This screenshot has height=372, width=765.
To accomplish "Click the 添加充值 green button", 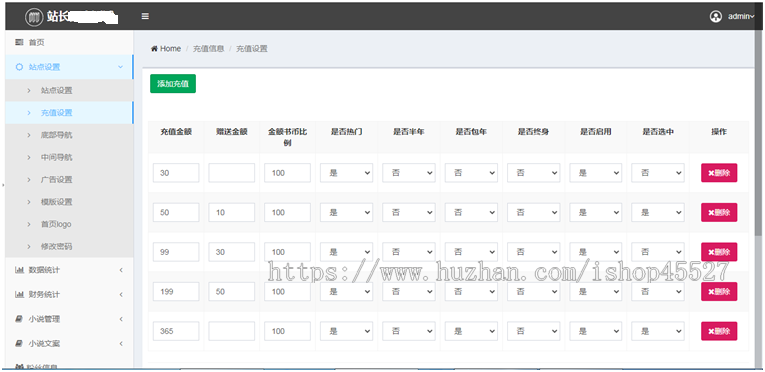I will 173,83.
